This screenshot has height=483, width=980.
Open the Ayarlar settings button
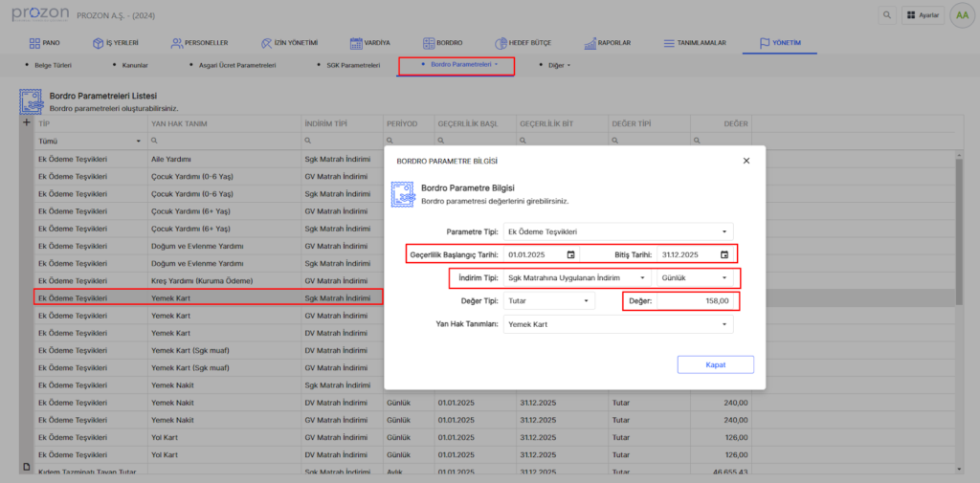coord(922,15)
